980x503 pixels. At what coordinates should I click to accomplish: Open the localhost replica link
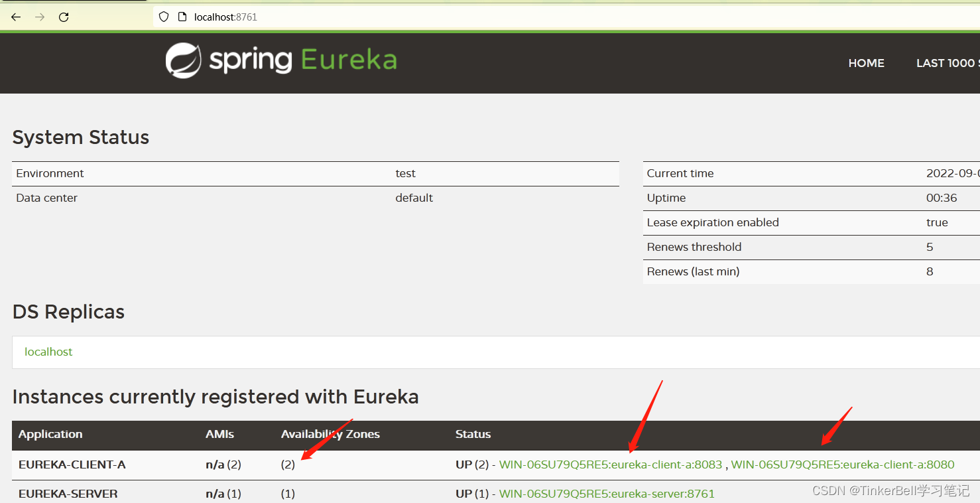[x=48, y=352]
